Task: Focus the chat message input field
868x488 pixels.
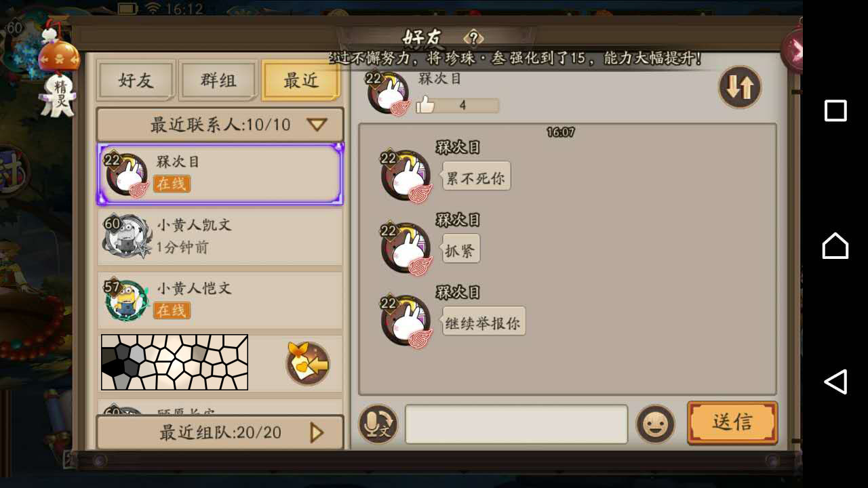Action: [516, 424]
